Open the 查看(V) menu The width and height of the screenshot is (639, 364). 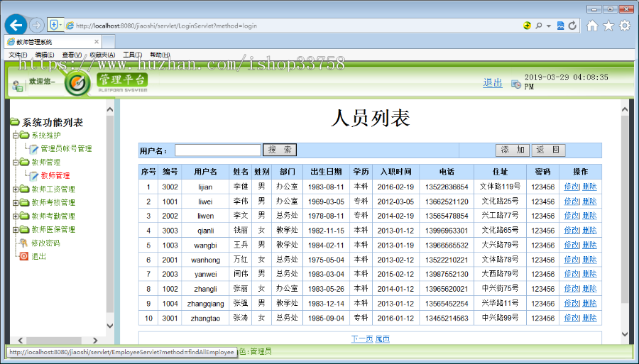point(72,55)
